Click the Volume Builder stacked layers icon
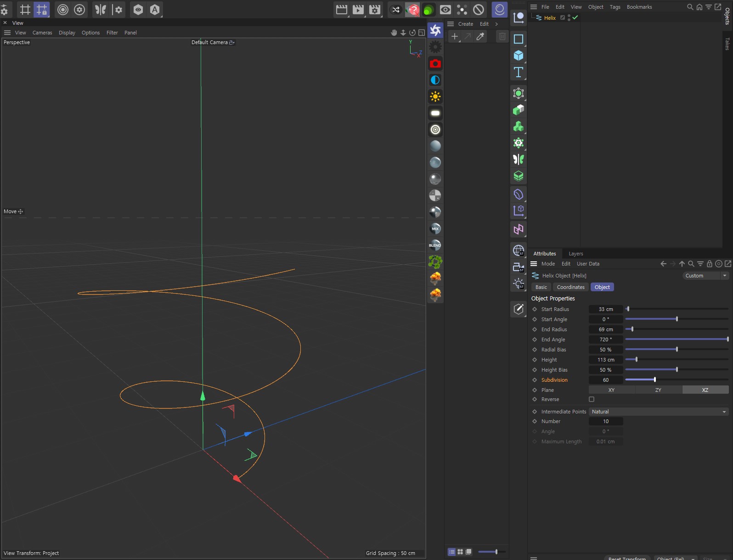 tap(519, 176)
